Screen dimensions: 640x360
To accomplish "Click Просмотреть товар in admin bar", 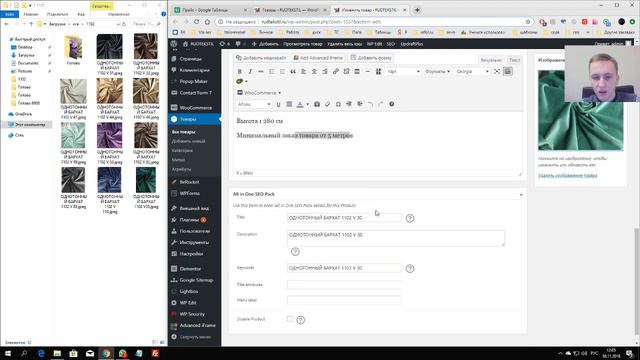I will (x=302, y=44).
